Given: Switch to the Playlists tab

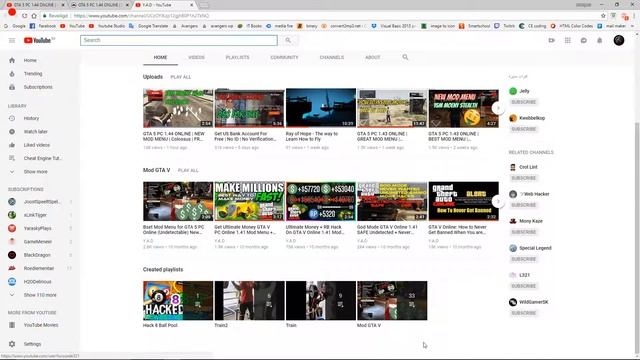Looking at the screenshot, I should click(x=238, y=58).
